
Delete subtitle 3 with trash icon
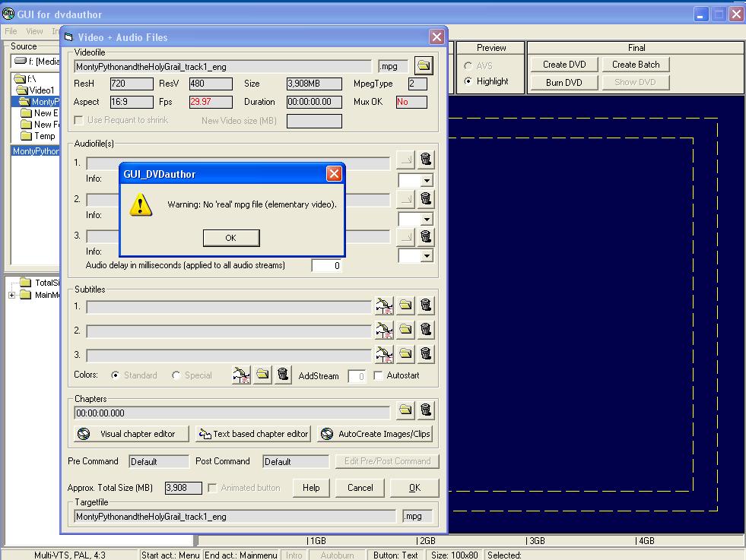tap(426, 353)
